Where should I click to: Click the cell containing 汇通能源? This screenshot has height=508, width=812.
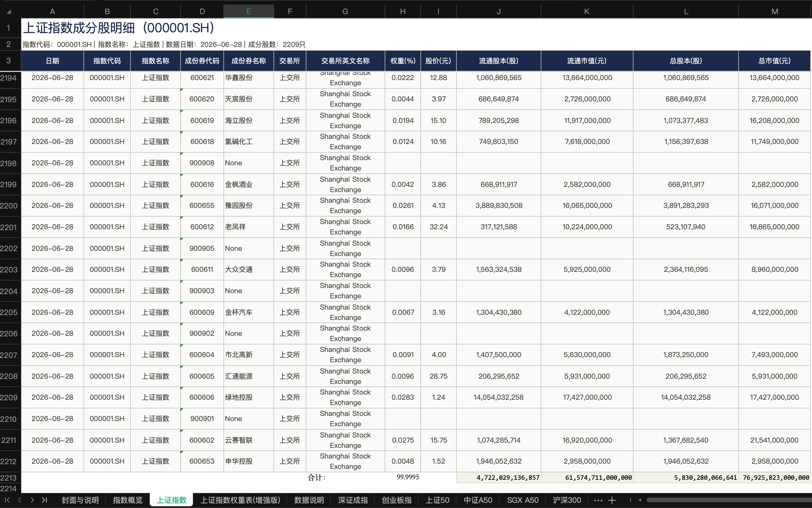[248, 376]
